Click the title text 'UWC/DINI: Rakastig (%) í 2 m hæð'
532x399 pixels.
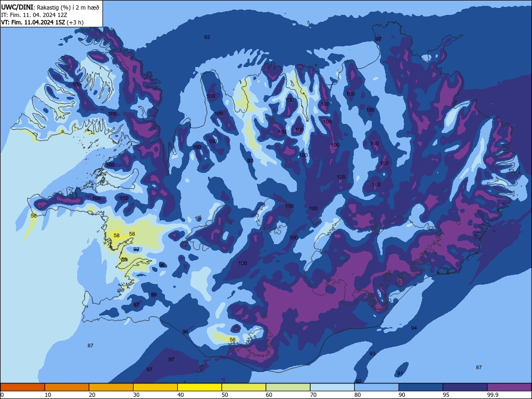[50, 7]
